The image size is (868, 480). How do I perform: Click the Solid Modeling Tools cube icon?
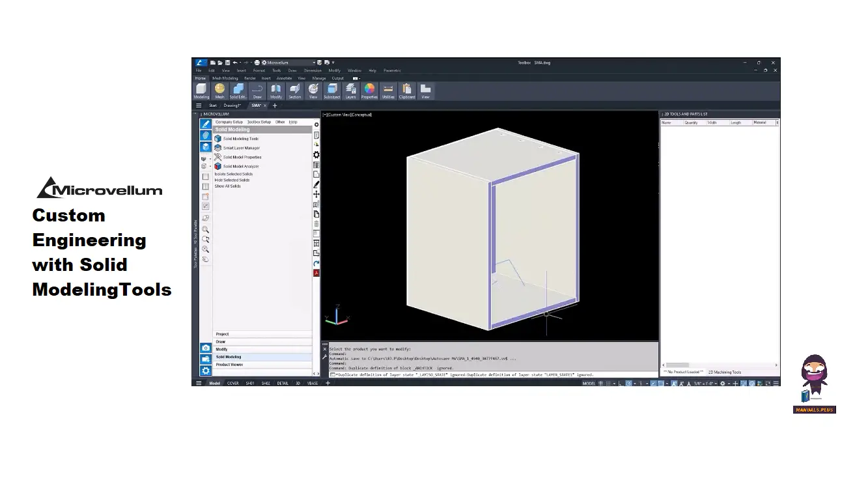click(218, 139)
